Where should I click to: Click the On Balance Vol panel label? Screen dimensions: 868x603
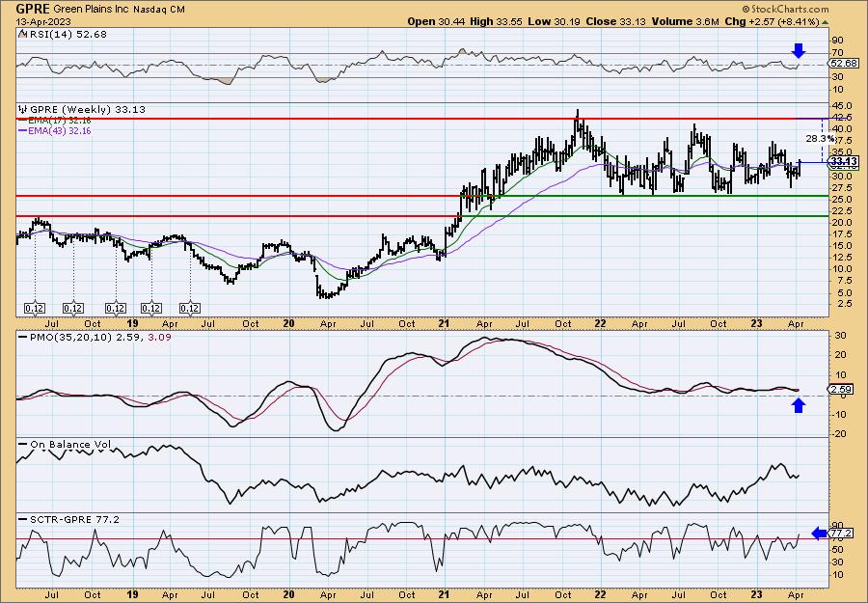pos(69,444)
